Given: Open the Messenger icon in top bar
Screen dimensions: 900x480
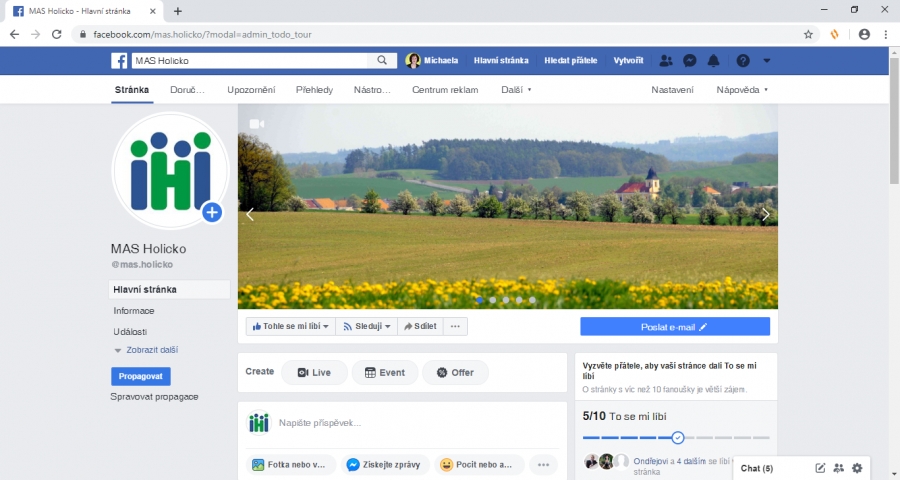Looking at the screenshot, I should [689, 60].
